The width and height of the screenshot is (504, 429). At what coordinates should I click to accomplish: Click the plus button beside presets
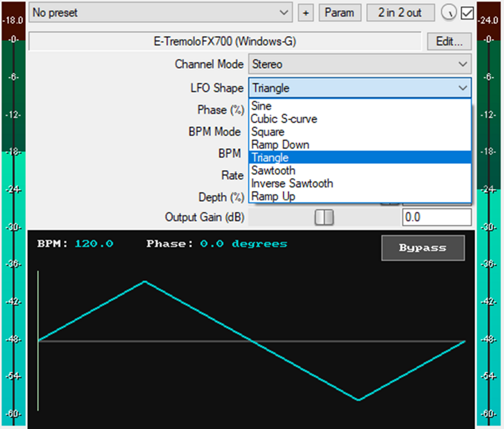(305, 13)
